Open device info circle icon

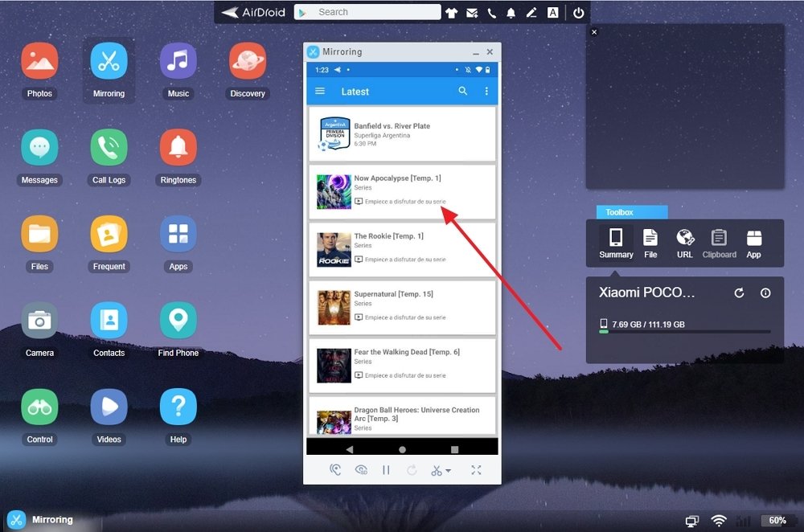click(x=765, y=293)
